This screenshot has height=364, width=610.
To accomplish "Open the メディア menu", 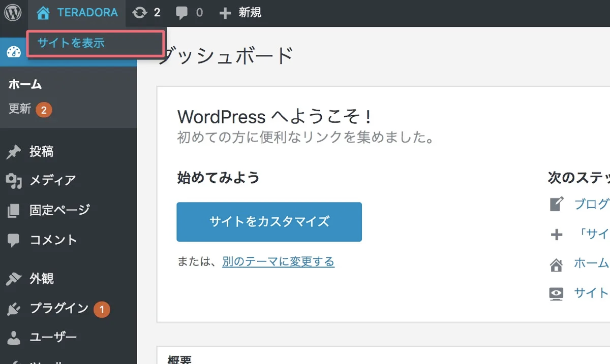I will pos(53,180).
